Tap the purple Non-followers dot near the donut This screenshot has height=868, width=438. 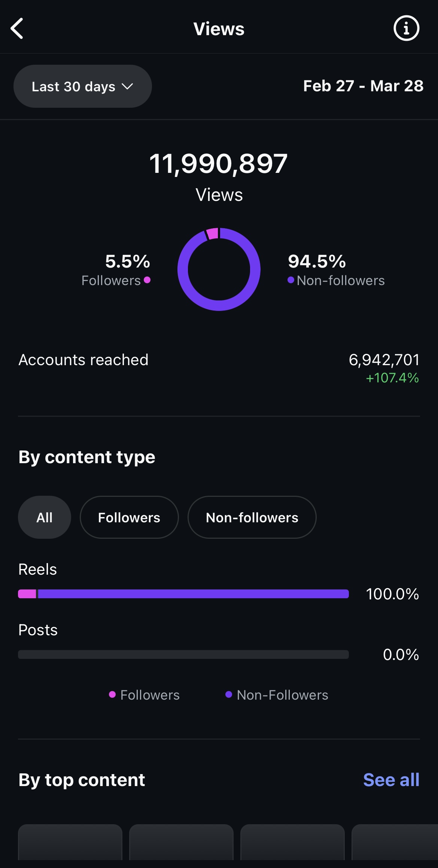pyautogui.click(x=291, y=280)
